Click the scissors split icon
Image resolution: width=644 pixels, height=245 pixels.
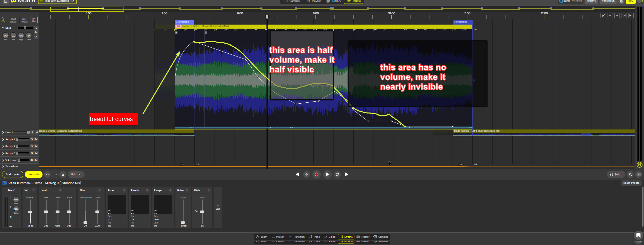[x=63, y=174]
